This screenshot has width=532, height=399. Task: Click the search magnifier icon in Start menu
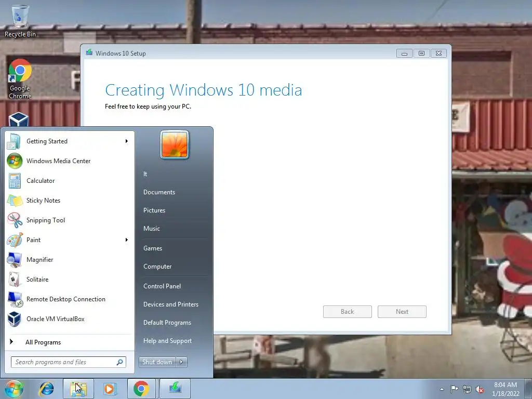[x=120, y=362]
